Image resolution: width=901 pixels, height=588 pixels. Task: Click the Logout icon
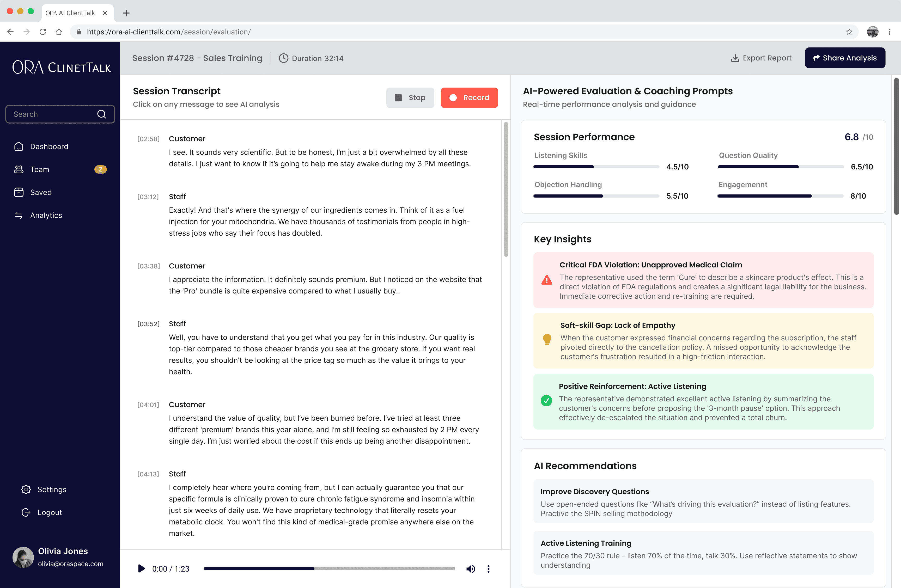pyautogui.click(x=26, y=512)
